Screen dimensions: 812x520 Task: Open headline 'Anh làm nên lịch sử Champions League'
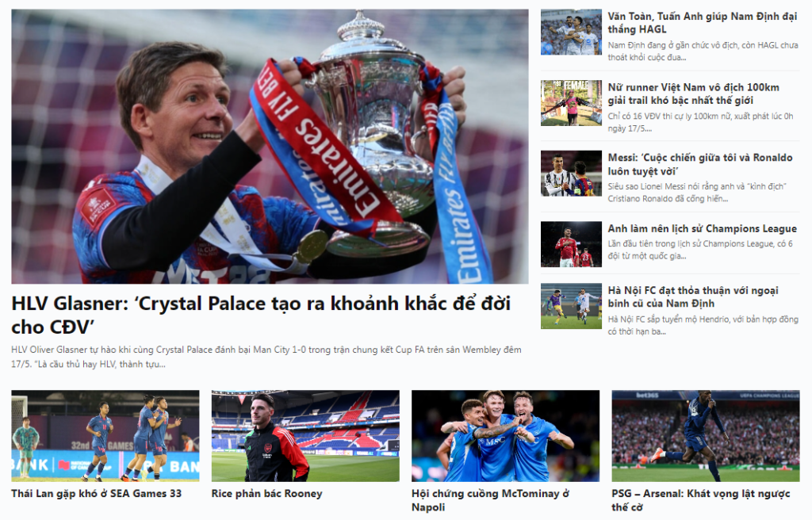[703, 228]
